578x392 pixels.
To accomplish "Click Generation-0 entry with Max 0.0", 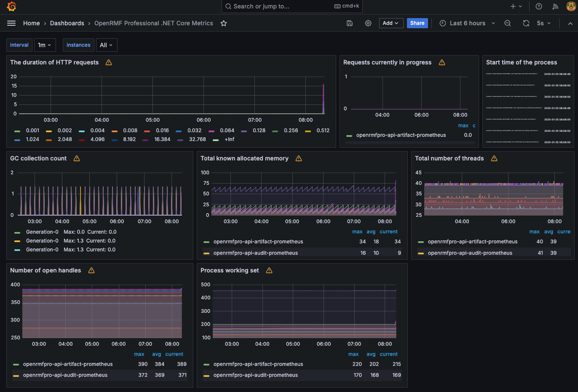I will [42, 232].
